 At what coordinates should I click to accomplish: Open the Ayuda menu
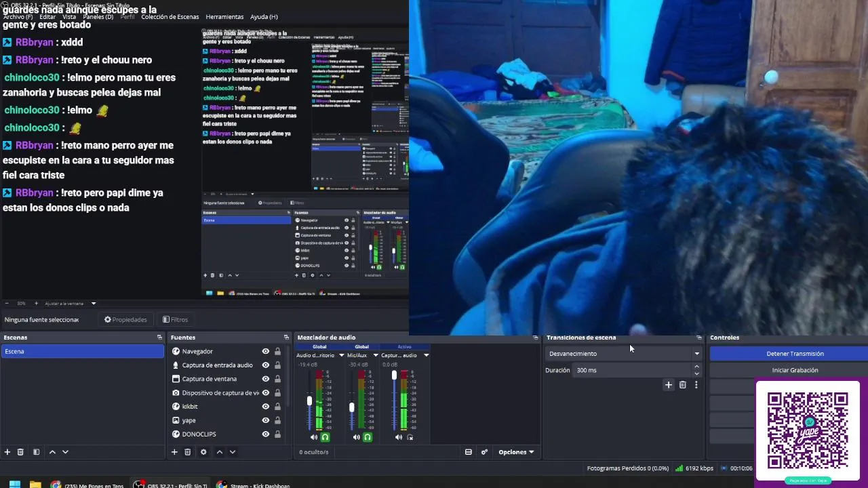pyautogui.click(x=264, y=16)
